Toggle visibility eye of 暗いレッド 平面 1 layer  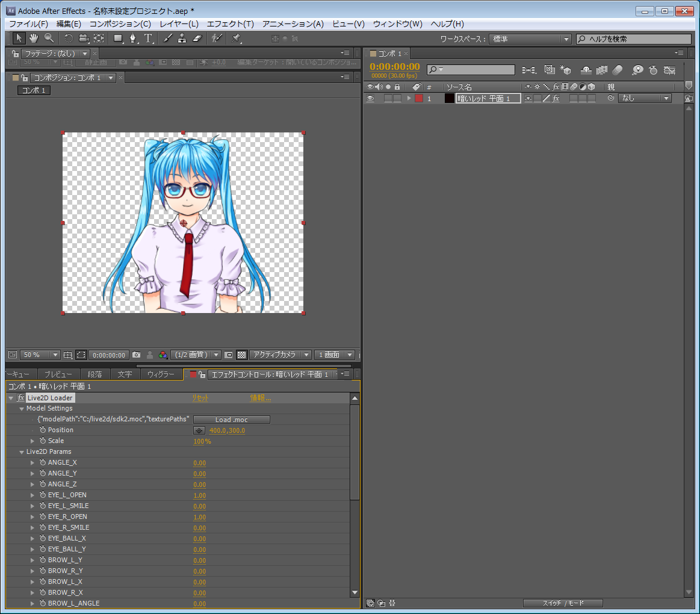pyautogui.click(x=370, y=98)
